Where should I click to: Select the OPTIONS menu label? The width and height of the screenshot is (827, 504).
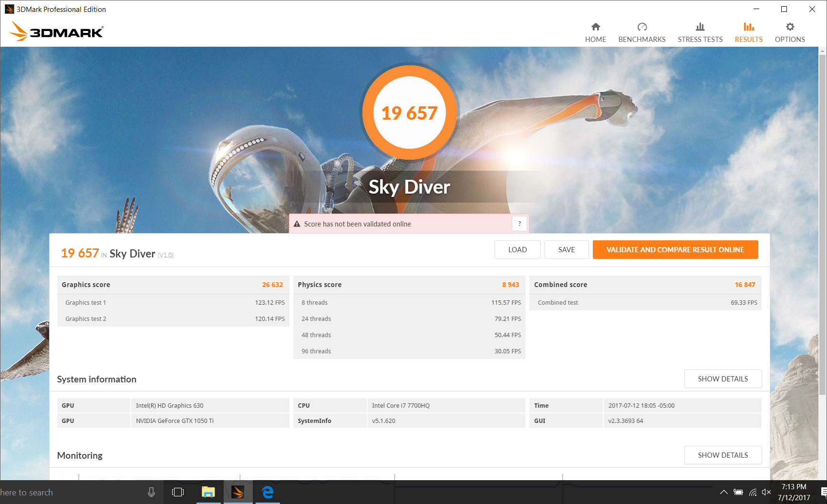790,40
